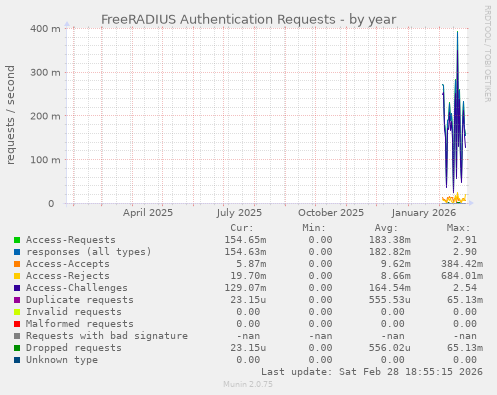Screen dimensions: 497x395
Task: Click the 'October 2025' x-axis label
Action: click(331, 213)
